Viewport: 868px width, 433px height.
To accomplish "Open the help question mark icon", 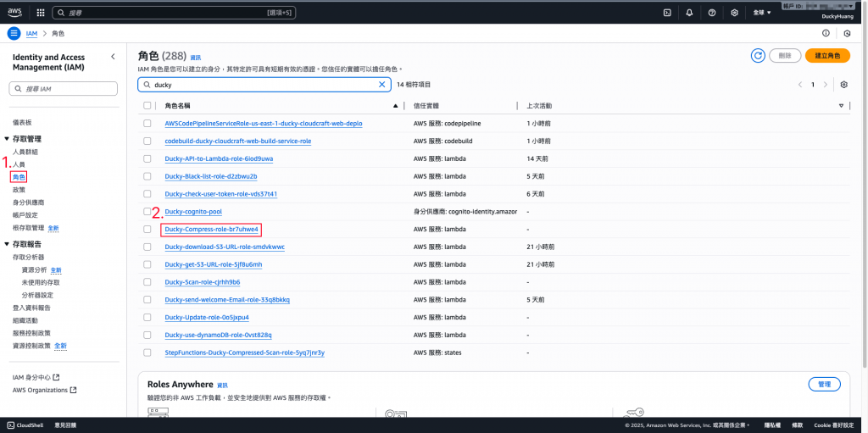I will click(x=712, y=12).
